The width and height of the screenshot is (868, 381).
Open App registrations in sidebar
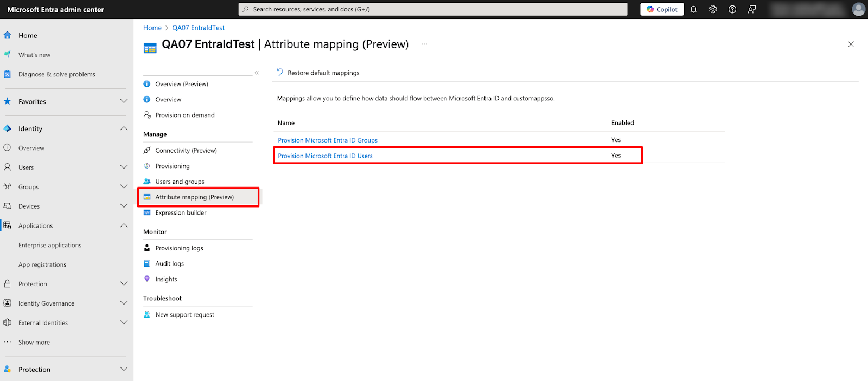tap(42, 265)
